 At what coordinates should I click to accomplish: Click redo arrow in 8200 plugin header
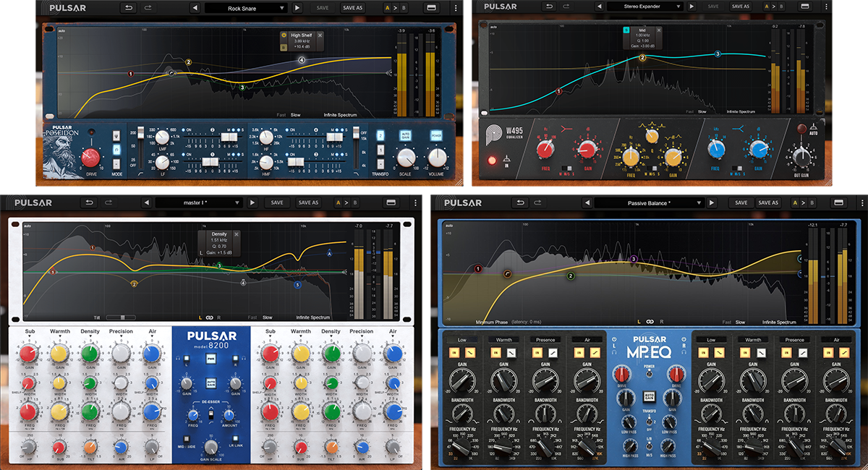click(x=111, y=202)
